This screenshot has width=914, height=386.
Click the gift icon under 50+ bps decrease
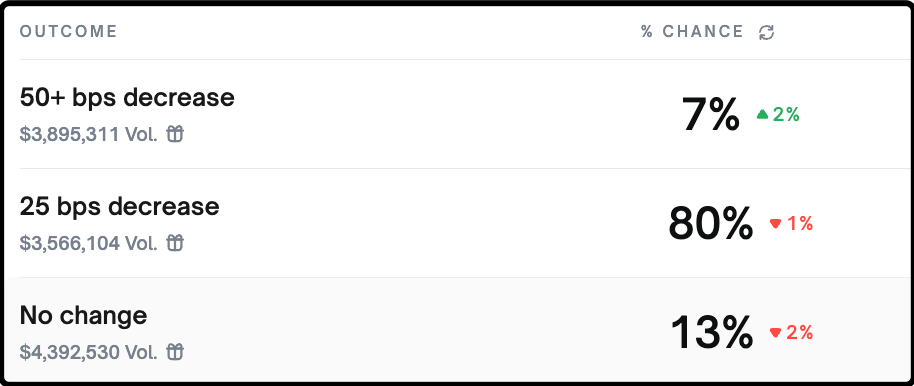175,134
